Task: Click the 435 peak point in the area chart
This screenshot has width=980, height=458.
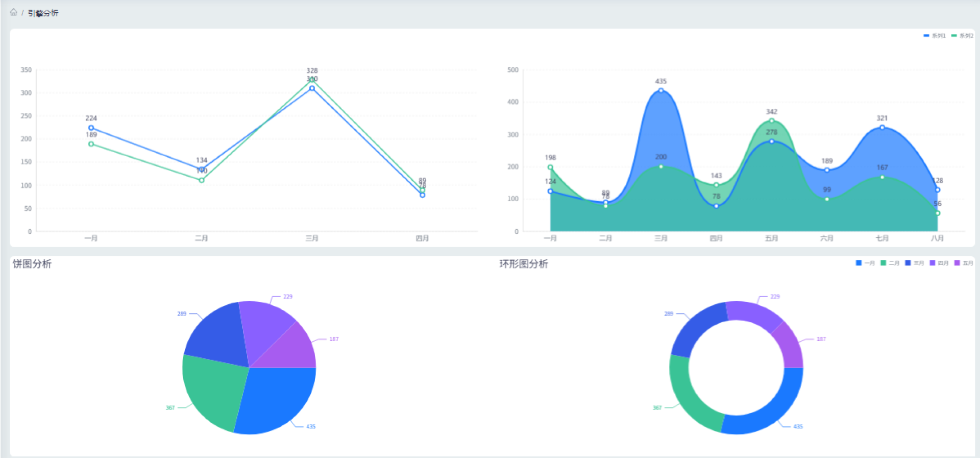Action: click(661, 91)
